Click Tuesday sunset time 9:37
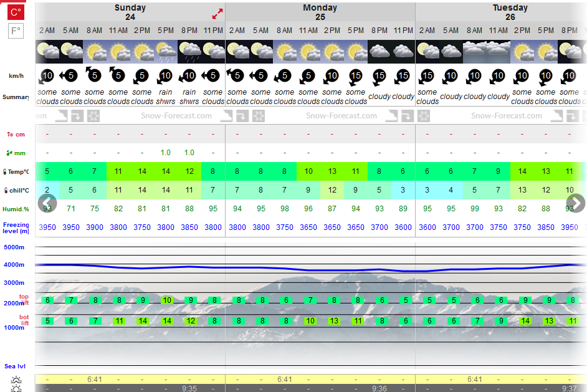The image size is (587, 392). [570, 388]
